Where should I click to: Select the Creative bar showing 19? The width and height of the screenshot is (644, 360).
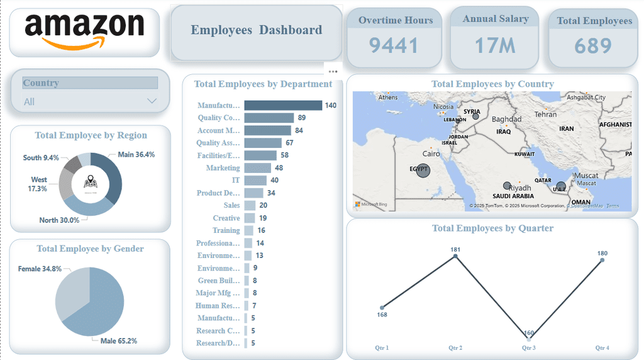pos(250,218)
